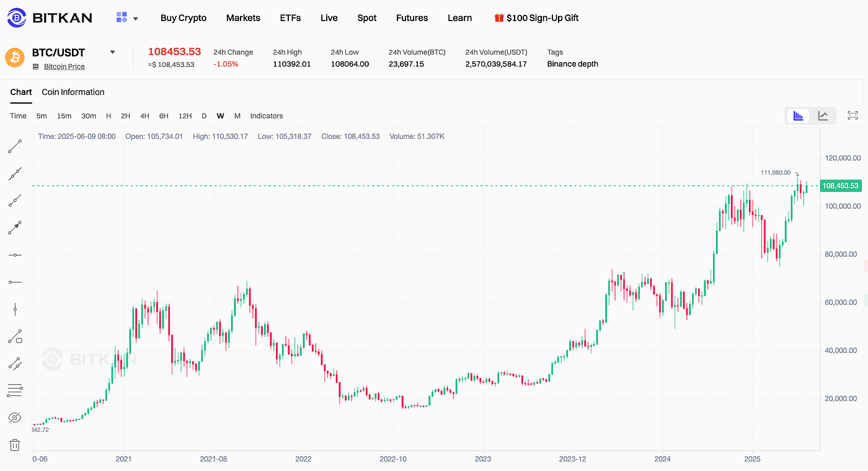This screenshot has height=471, width=868.
Task: Toggle hide-drawings eye icon
Action: point(15,418)
